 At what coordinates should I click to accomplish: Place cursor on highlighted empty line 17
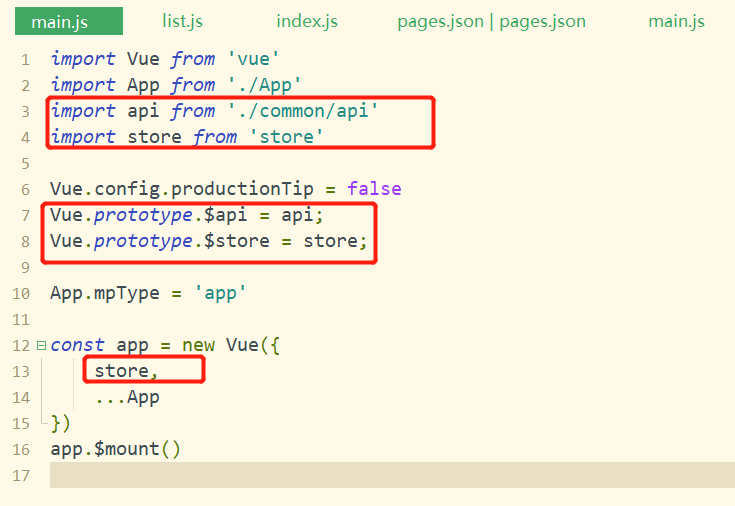click(390, 475)
